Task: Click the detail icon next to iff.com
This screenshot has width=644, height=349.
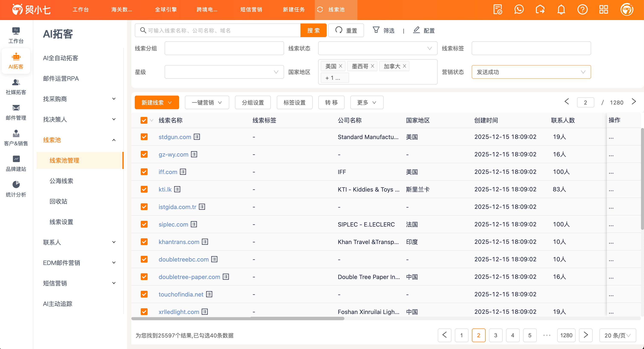Action: click(183, 172)
